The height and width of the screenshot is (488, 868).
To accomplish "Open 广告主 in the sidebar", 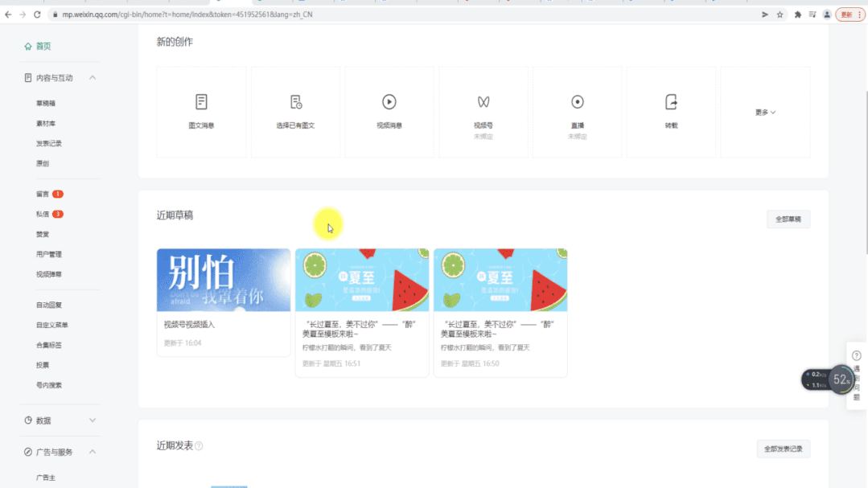I will point(45,478).
